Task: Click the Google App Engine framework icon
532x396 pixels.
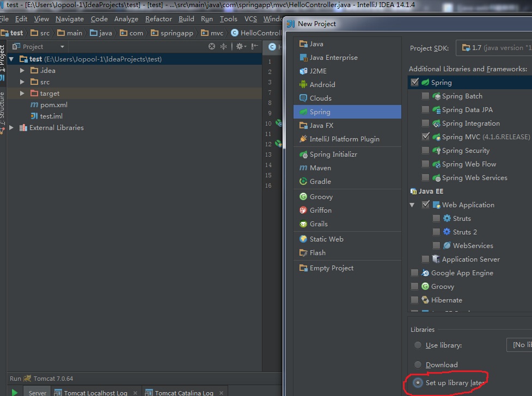Action: click(x=425, y=273)
